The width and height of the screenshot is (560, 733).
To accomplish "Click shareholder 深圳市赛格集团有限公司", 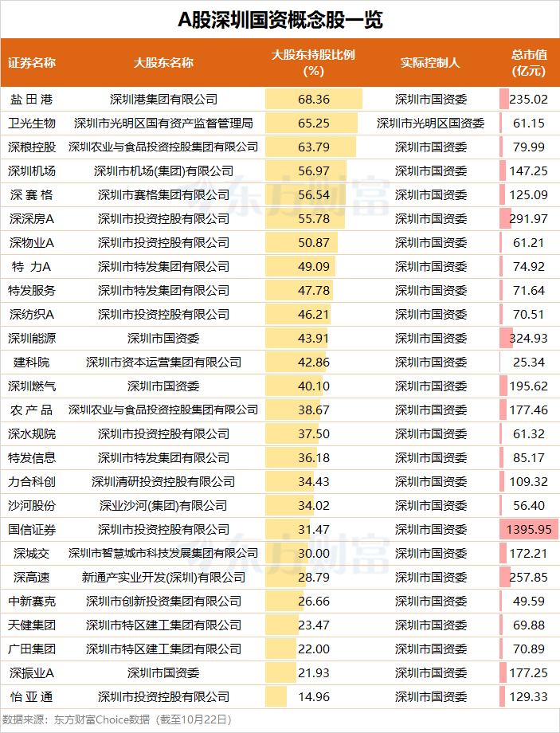I will point(163,194).
